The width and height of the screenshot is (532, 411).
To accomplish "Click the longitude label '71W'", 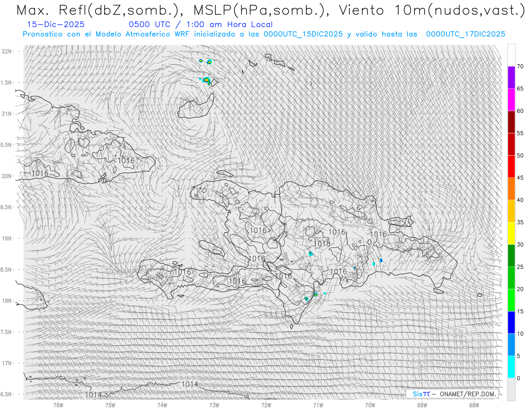I will tap(318, 405).
